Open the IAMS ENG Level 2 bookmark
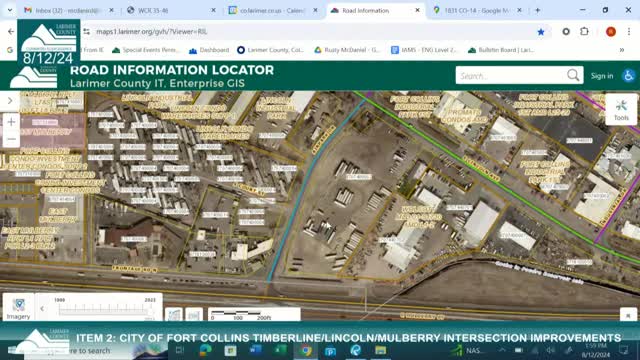This screenshot has height=360, width=640. click(x=424, y=50)
